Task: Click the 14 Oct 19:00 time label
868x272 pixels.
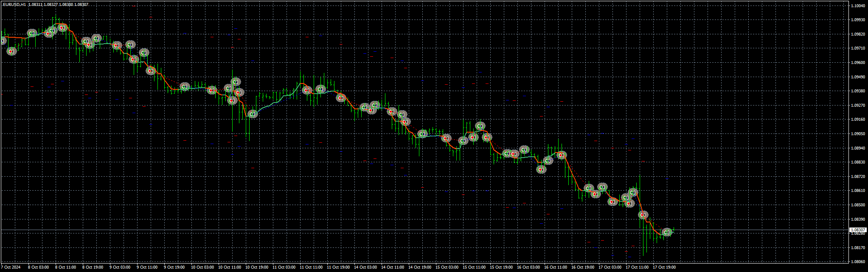Action: click(420, 267)
